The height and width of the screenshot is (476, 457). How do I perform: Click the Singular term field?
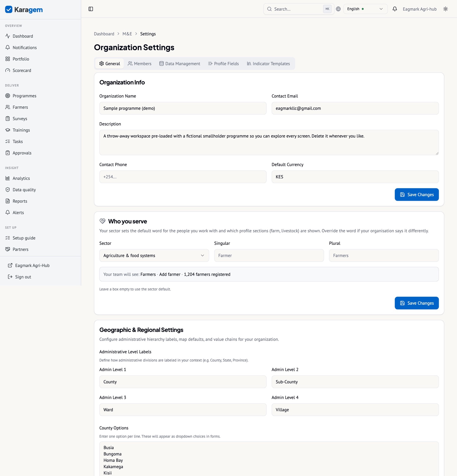pos(269,255)
